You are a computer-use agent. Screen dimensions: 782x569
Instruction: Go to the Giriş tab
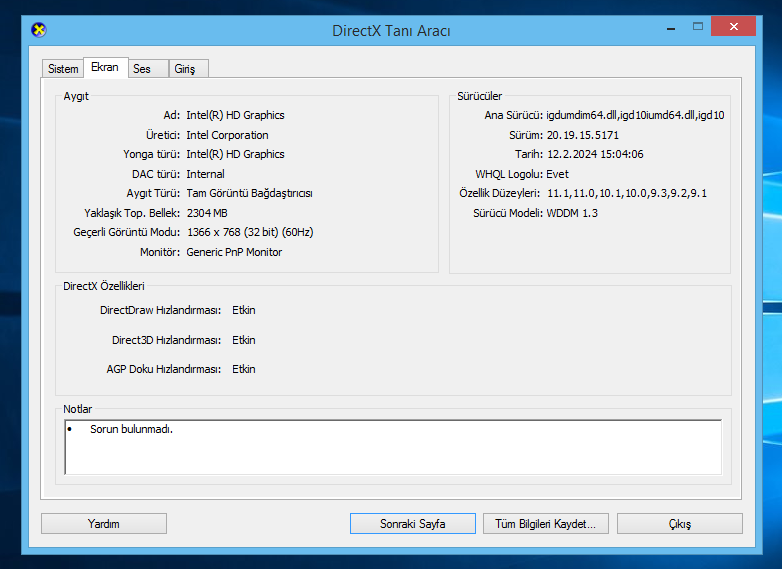point(189,69)
